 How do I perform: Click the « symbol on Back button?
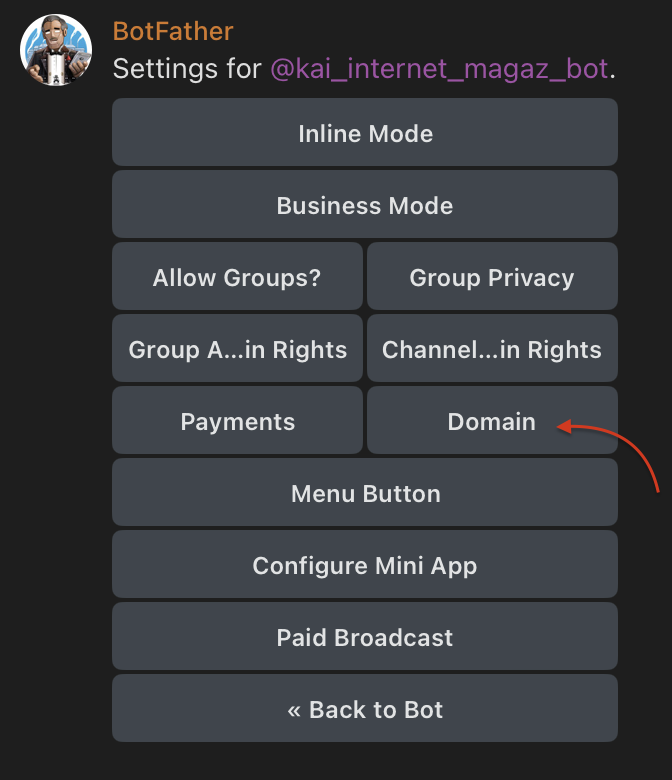[x=294, y=709]
